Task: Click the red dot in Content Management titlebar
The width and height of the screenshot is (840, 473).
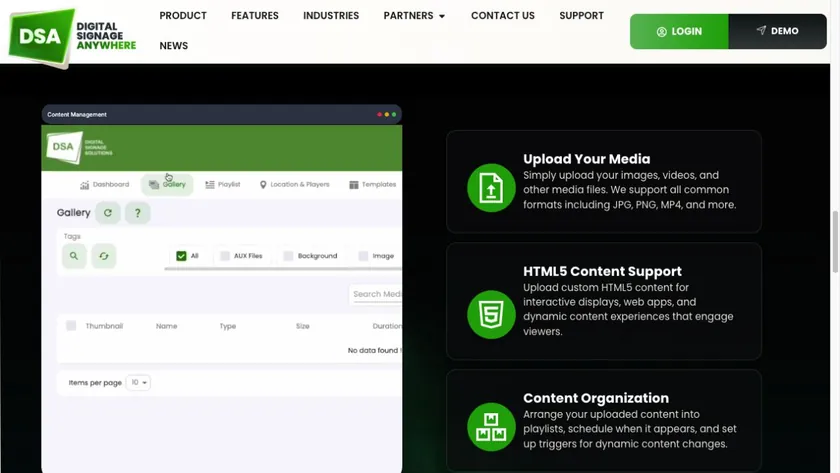Action: click(x=379, y=115)
